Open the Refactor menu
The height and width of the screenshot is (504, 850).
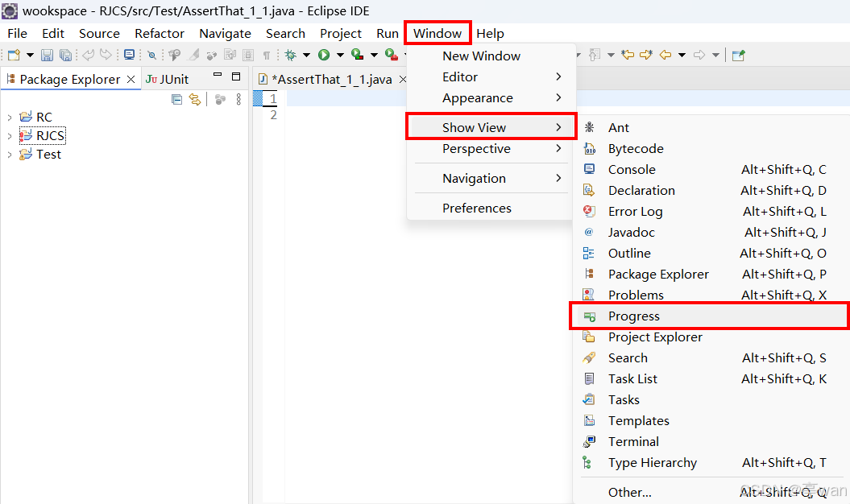[x=160, y=34]
